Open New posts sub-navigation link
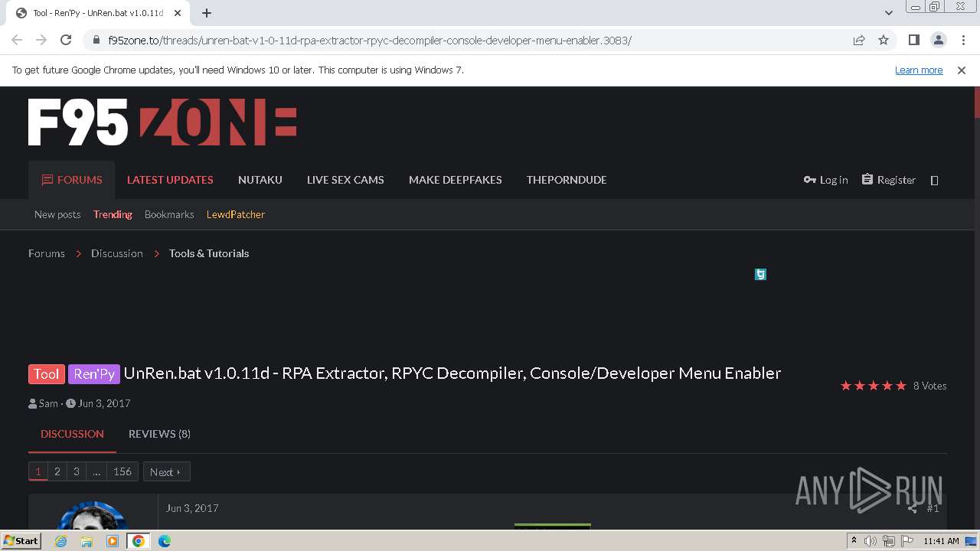The image size is (980, 551). click(57, 214)
